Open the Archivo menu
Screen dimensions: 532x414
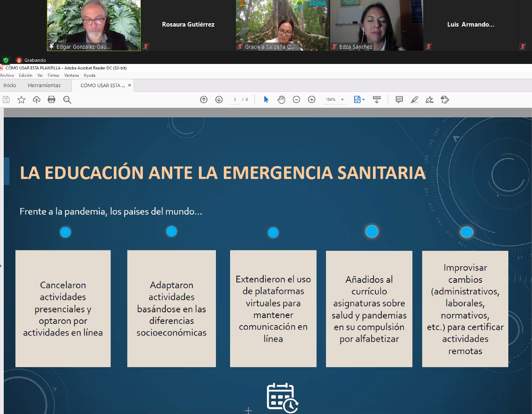7,76
